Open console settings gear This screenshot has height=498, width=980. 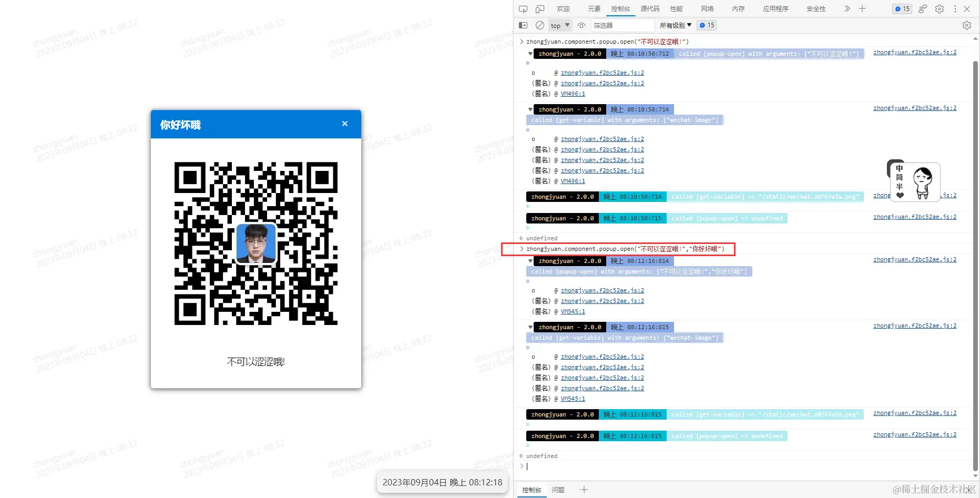tap(967, 25)
